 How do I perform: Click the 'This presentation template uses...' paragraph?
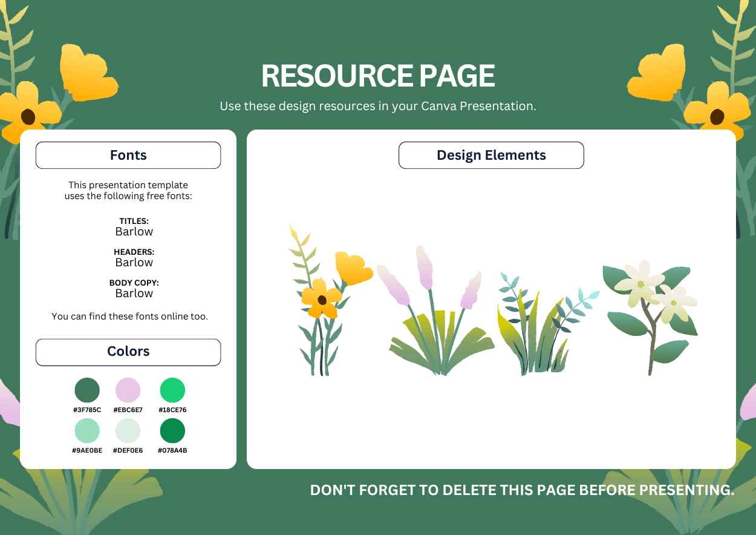pyautogui.click(x=128, y=190)
